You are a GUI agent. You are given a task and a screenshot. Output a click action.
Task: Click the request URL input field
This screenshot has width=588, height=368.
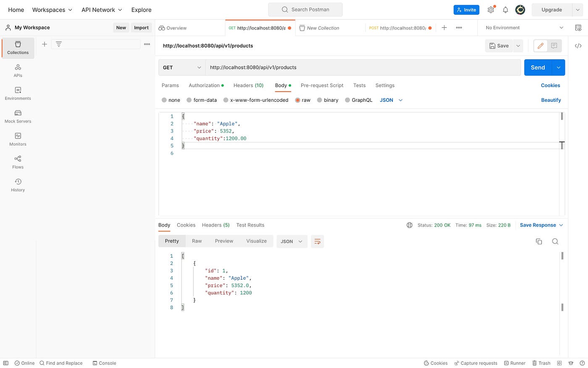(x=363, y=67)
